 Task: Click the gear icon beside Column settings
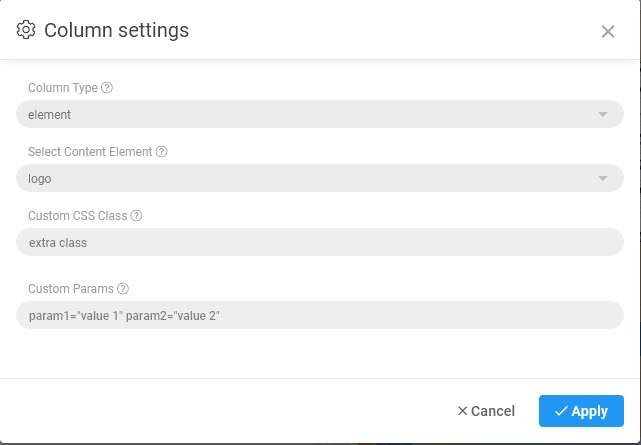[x=26, y=30]
